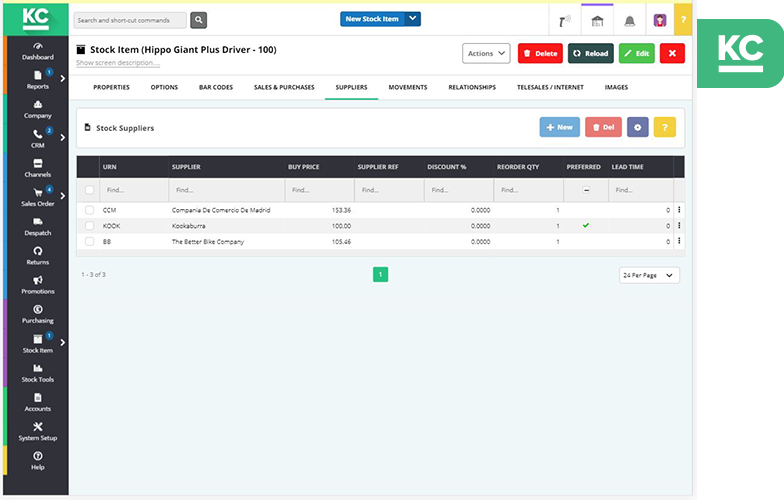The height and width of the screenshot is (500, 784).
Task: Go to Despatch section
Action: tap(38, 226)
